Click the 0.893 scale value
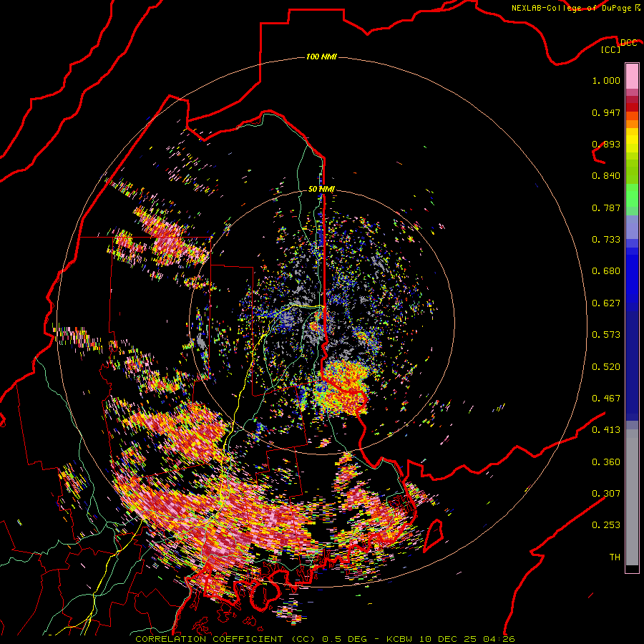 [606, 144]
